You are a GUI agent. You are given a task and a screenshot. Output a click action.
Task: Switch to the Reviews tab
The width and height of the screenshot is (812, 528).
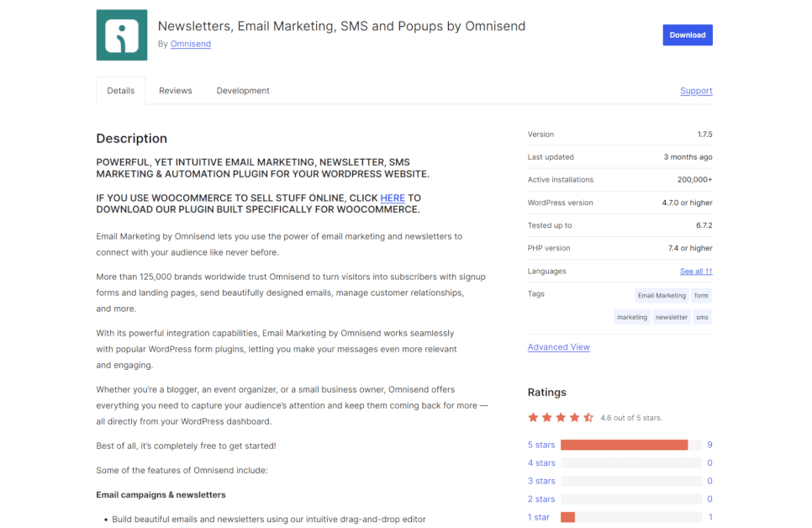pyautogui.click(x=175, y=91)
